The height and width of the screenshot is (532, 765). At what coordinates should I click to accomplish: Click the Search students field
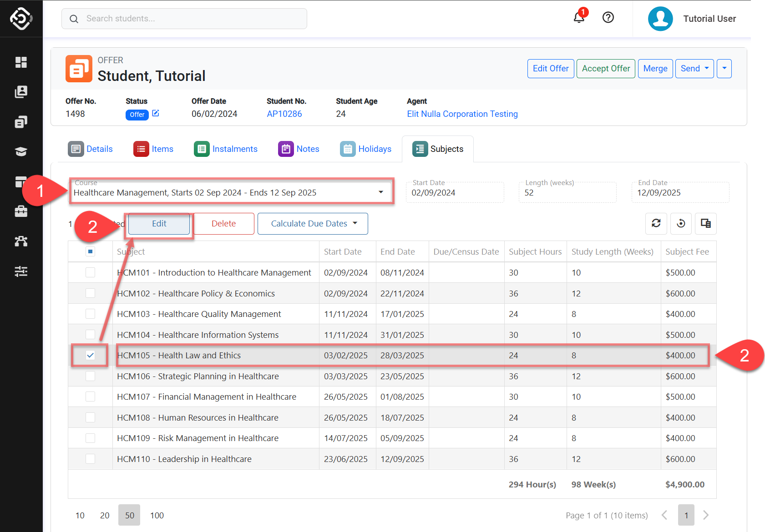click(x=184, y=19)
